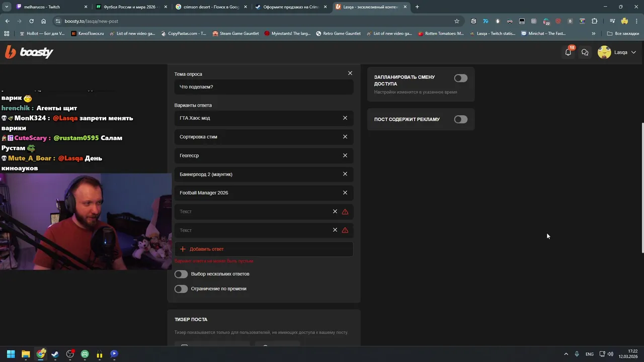This screenshot has height=362, width=644.
Task: Expand the Lasqa account dropdown
Action: [633, 52]
